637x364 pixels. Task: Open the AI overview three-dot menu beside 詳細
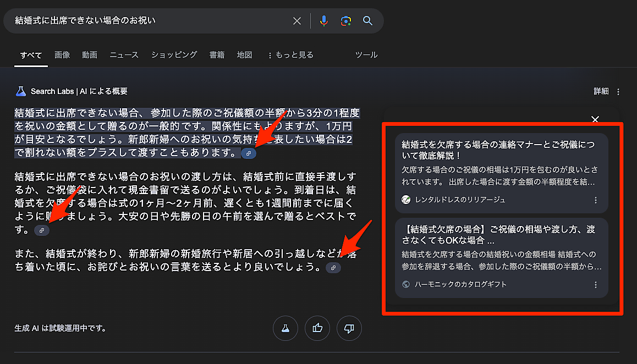(618, 92)
